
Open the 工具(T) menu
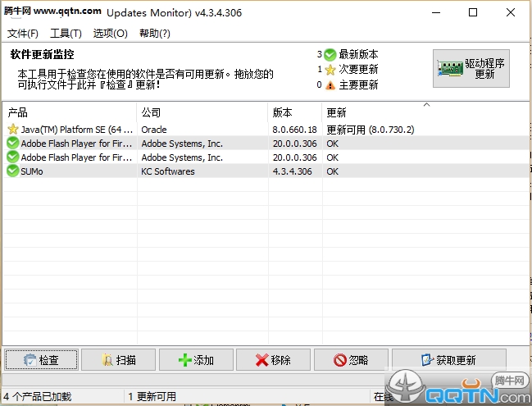click(x=66, y=34)
